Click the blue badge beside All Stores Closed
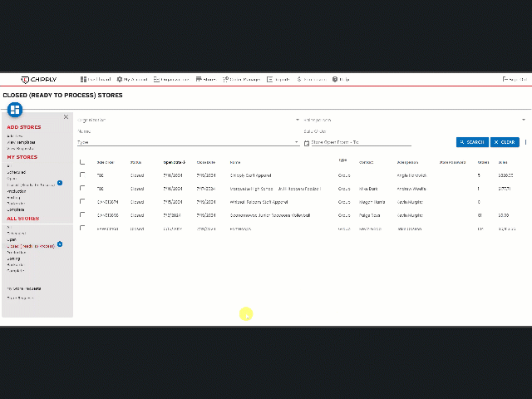 (x=60, y=245)
